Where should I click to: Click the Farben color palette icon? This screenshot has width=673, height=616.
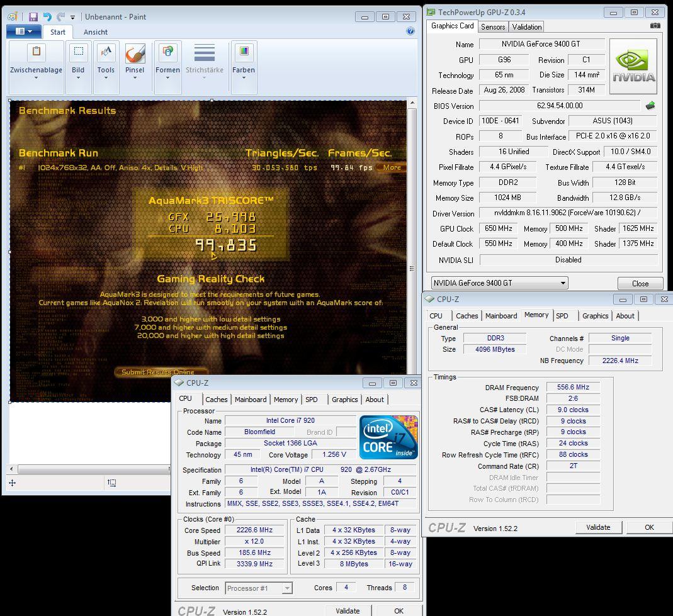pos(244,52)
